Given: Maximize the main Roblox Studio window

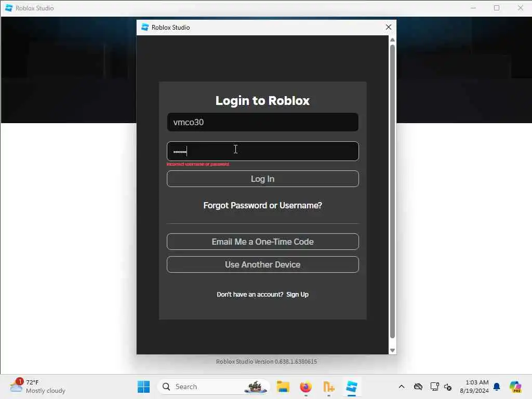Looking at the screenshot, I should (497, 8).
